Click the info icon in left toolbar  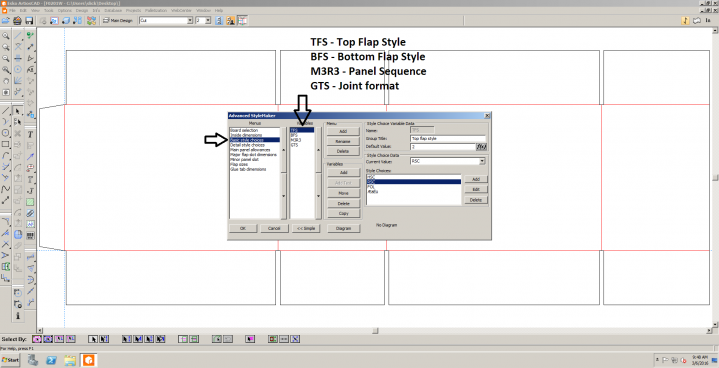click(17, 315)
